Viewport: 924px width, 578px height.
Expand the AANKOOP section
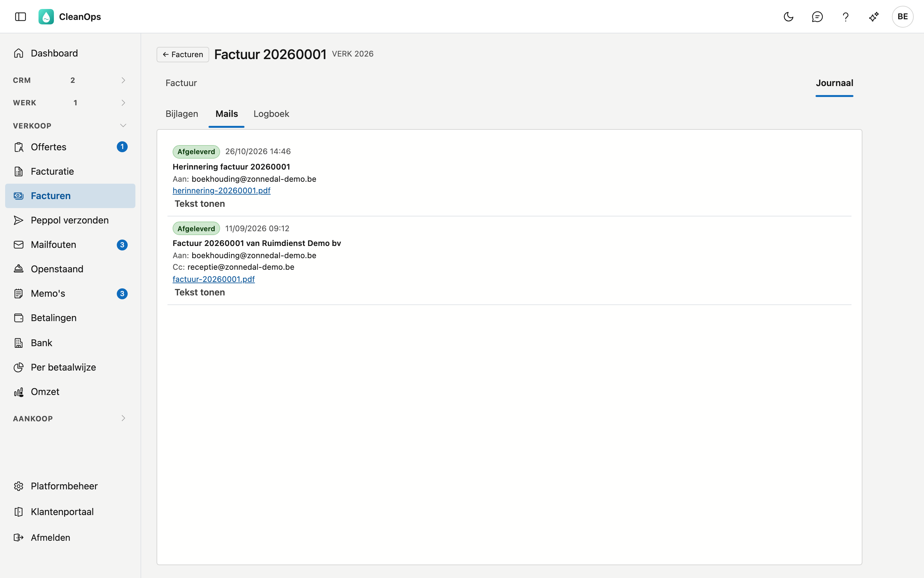(70, 419)
